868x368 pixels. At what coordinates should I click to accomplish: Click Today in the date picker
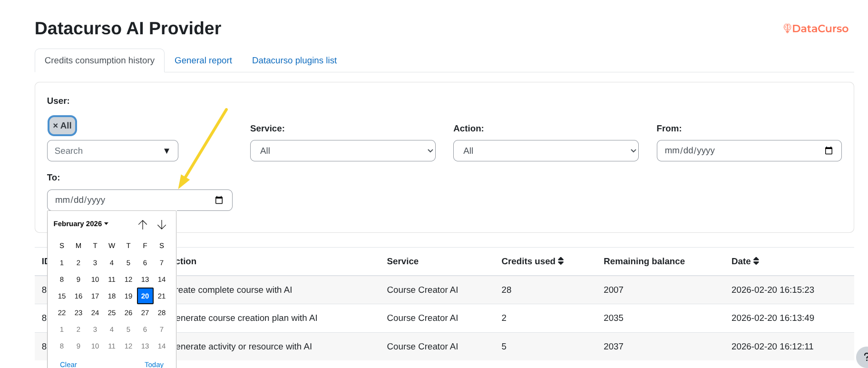click(154, 364)
